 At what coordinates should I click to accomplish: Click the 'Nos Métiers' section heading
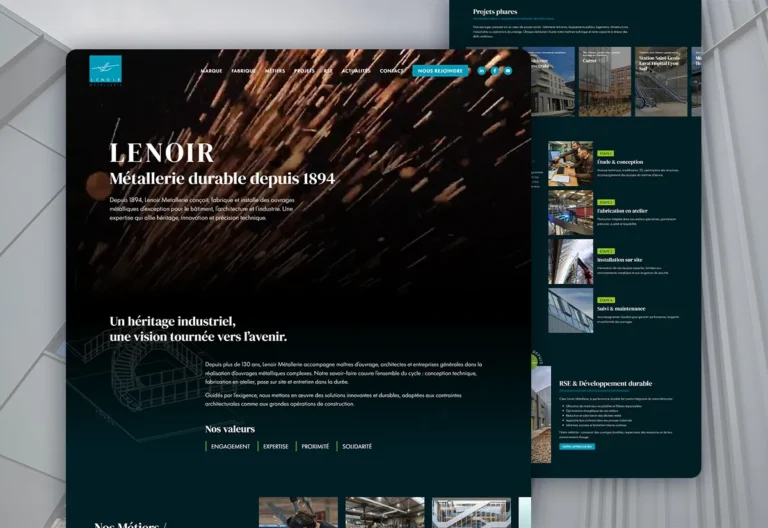(130, 525)
